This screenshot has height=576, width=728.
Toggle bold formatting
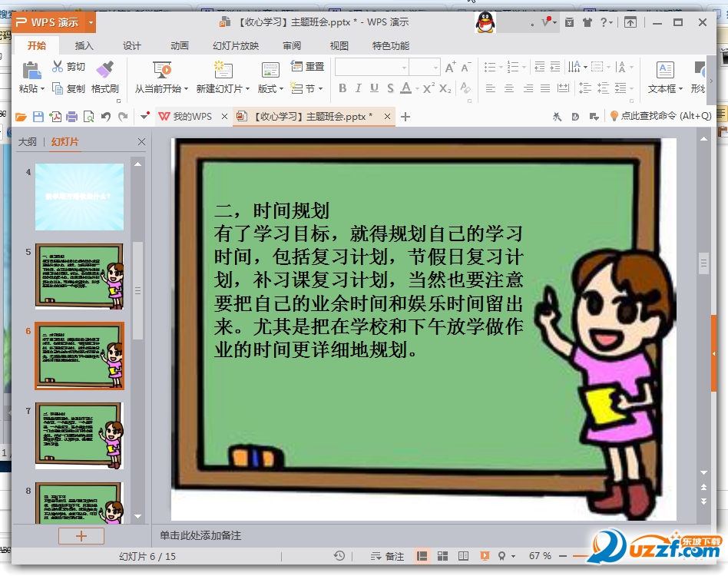342,89
